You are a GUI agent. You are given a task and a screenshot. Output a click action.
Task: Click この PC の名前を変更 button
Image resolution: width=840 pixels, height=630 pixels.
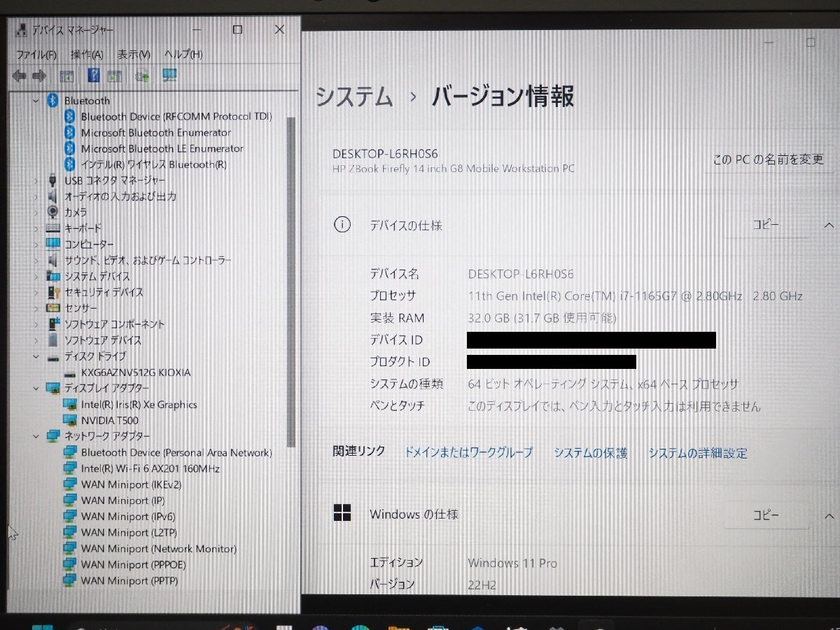[x=768, y=160]
